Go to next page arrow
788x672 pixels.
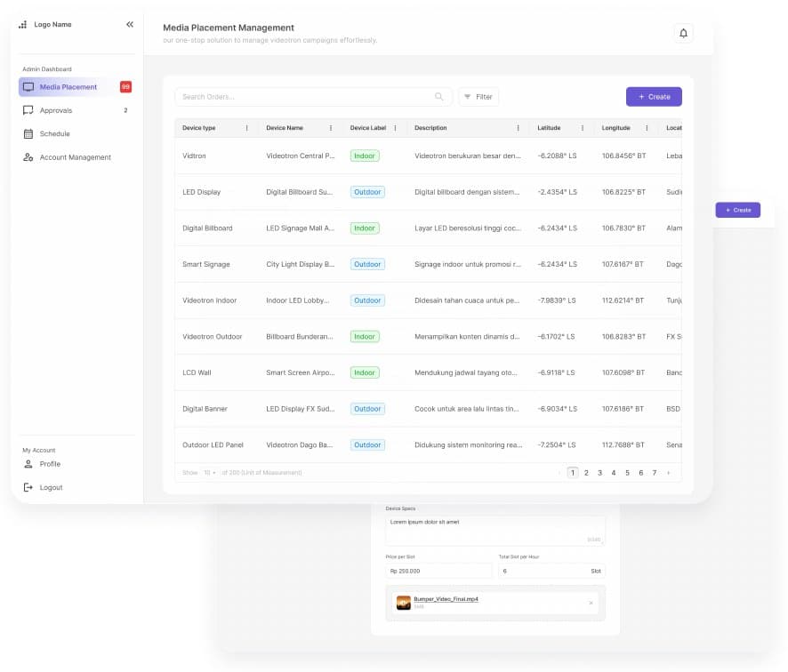(669, 473)
